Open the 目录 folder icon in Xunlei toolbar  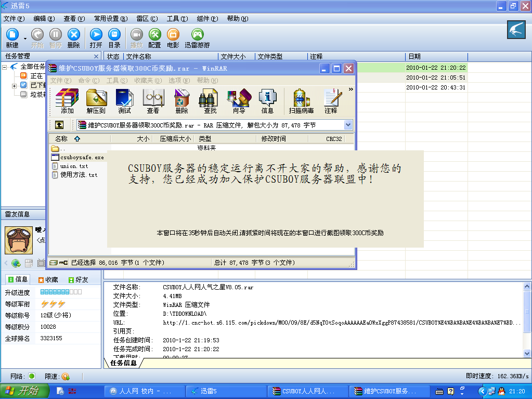pos(114,38)
